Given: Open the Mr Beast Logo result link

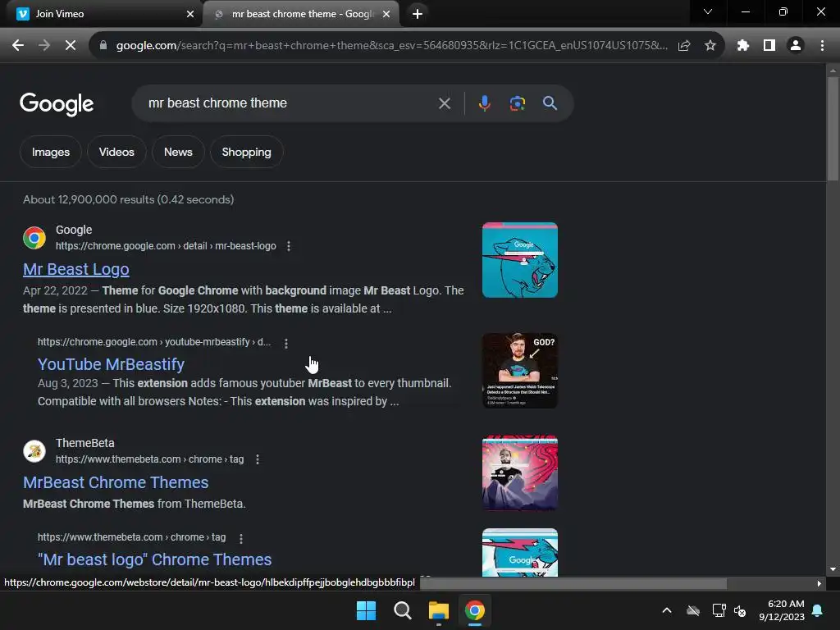Looking at the screenshot, I should click(x=76, y=269).
